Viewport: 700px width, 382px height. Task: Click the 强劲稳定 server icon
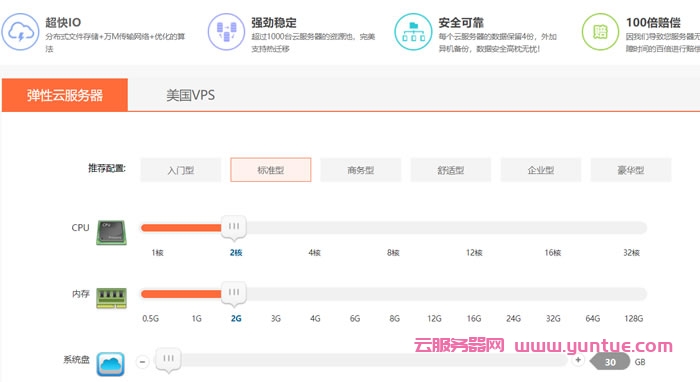[226, 32]
